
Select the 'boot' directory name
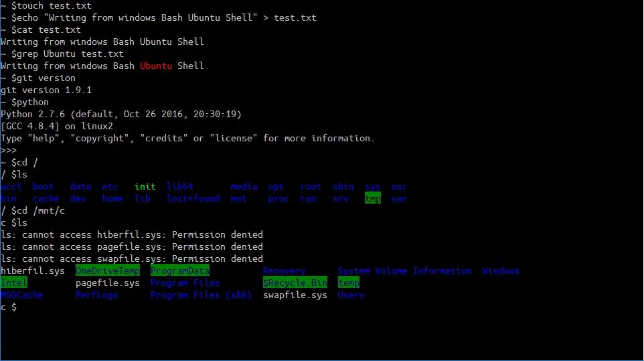click(x=43, y=186)
